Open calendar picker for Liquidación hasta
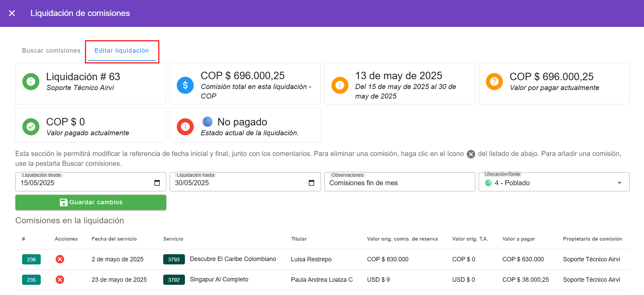 point(311,183)
